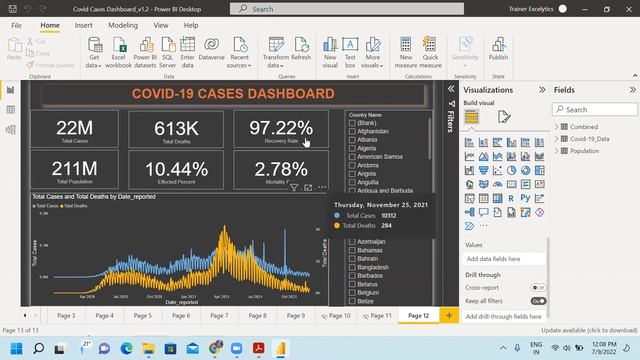The width and height of the screenshot is (640, 360).
Task: Expand the Filters pane
Action: point(451,89)
